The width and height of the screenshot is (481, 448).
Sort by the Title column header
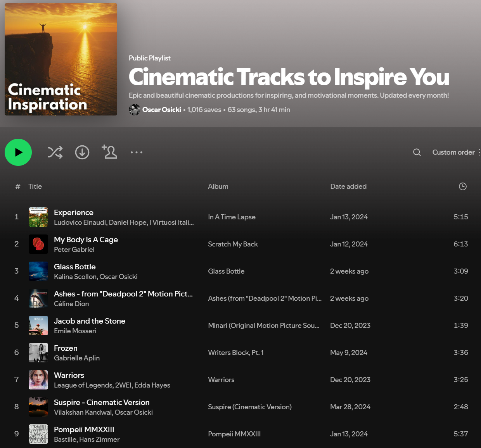[35, 186]
